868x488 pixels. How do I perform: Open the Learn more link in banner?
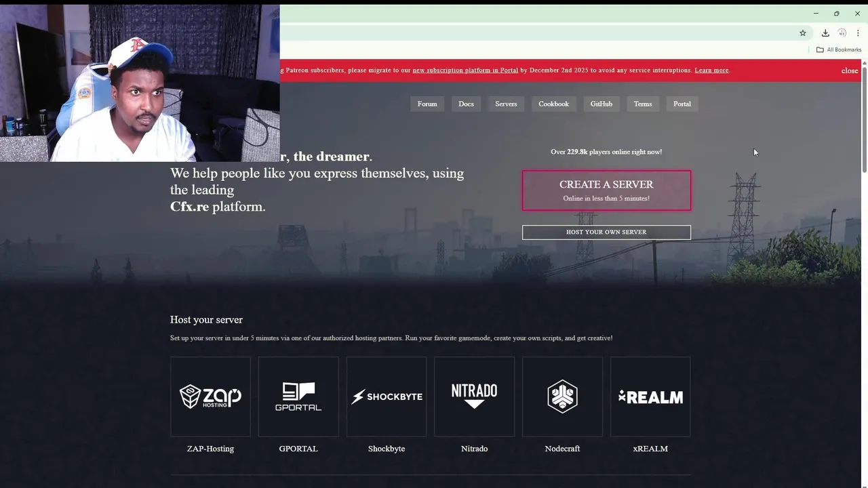click(711, 70)
